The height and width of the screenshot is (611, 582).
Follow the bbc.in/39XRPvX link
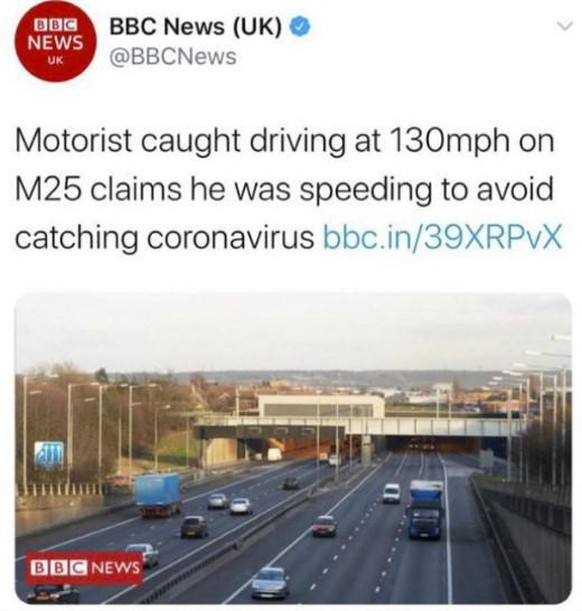443,236
